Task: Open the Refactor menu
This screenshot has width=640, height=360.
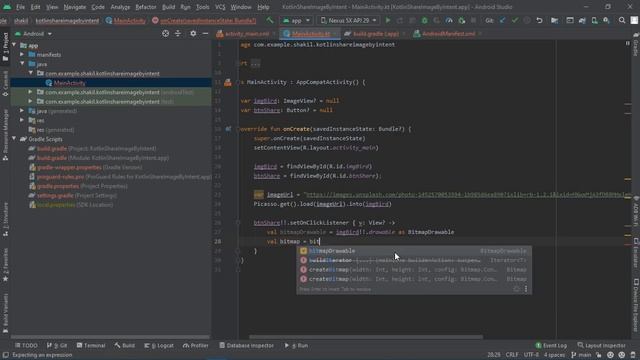Action: pyautogui.click(x=146, y=7)
